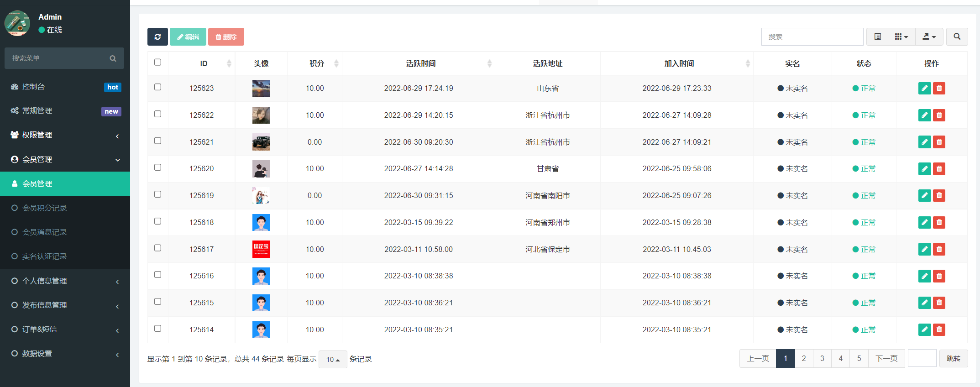
Task: Open the 10 per-page records dropdown
Action: [x=333, y=359]
